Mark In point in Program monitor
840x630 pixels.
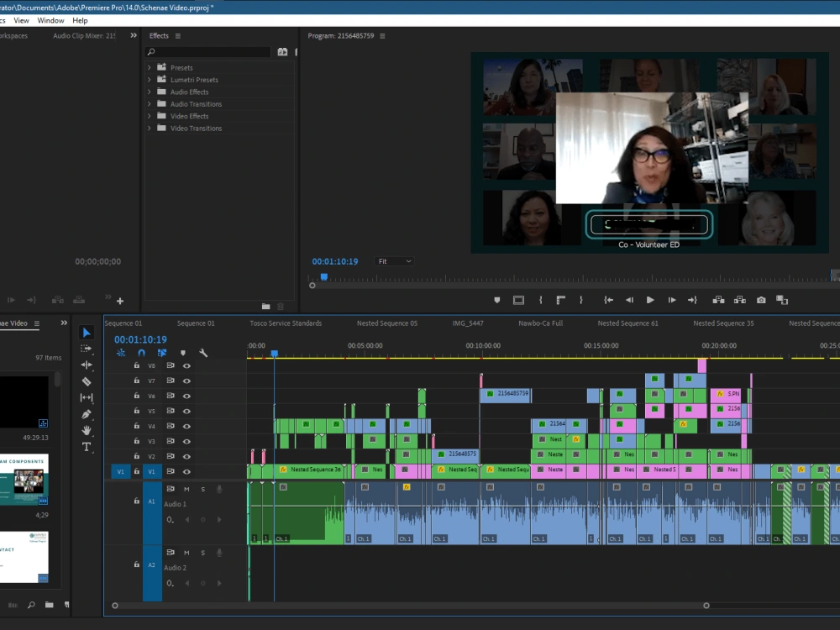point(540,300)
